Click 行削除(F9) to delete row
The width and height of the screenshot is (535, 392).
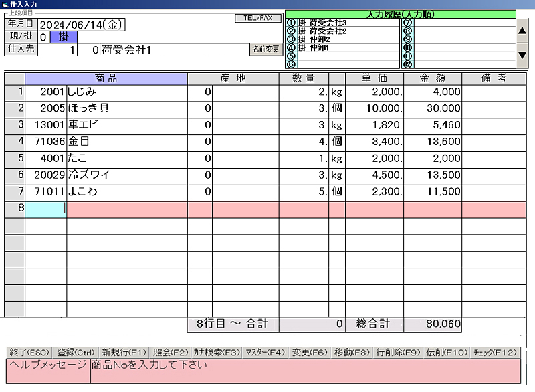point(397,352)
